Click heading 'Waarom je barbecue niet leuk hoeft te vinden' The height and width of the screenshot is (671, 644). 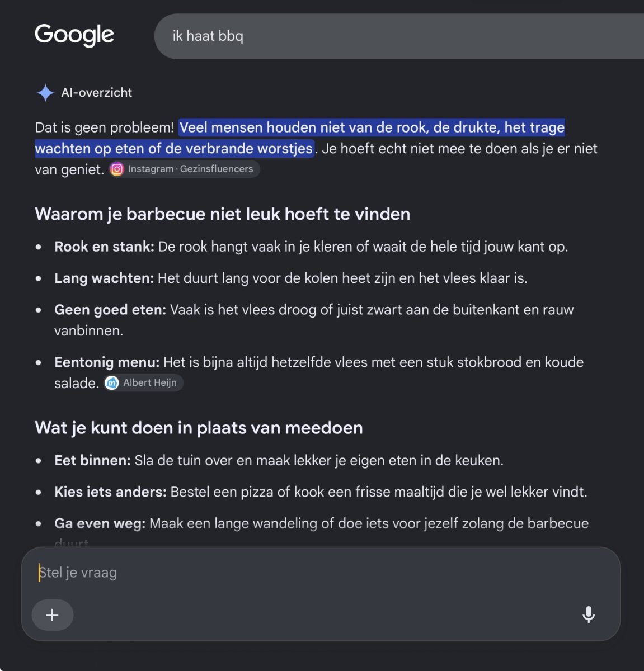click(223, 214)
